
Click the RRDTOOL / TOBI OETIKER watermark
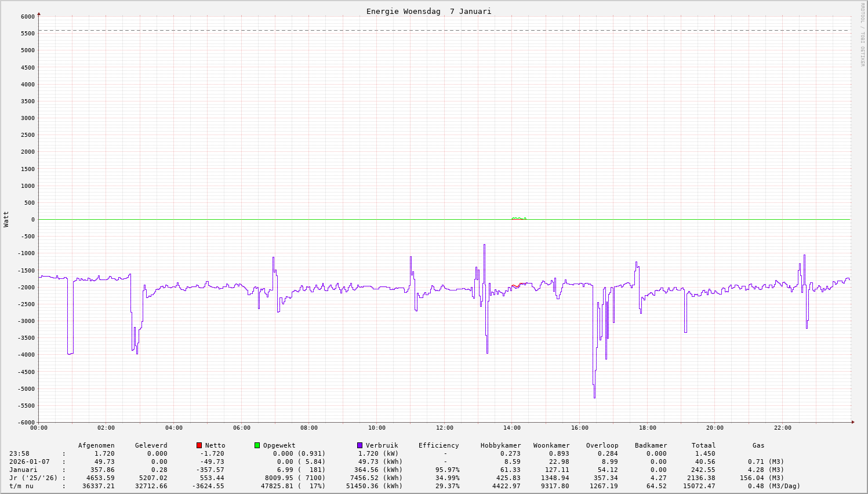(862, 34)
